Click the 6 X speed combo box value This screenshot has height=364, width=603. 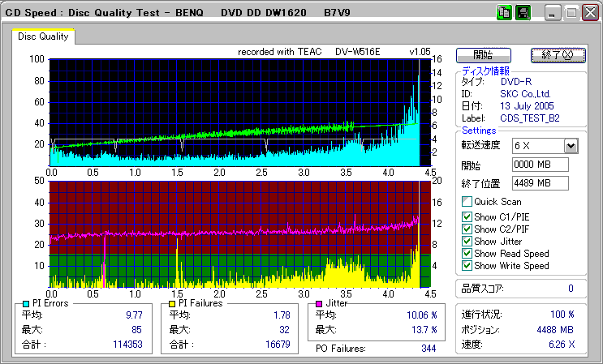coord(538,146)
